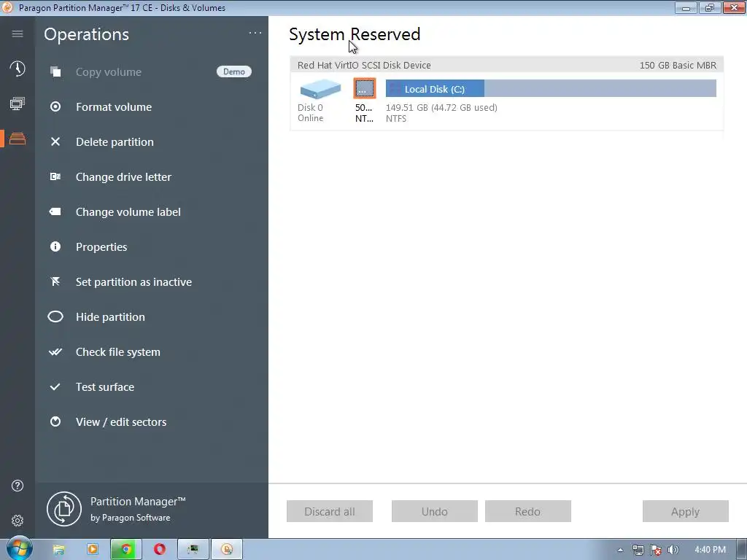Screen dimensions: 747x560
Task: Click the Disk 0 drive icon
Action: click(320, 89)
